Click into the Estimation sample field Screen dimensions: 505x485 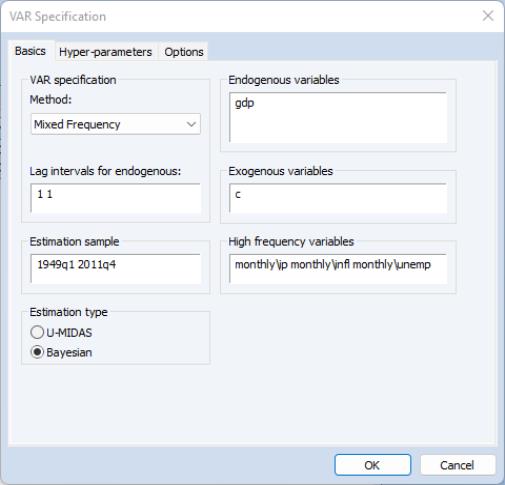(115, 269)
